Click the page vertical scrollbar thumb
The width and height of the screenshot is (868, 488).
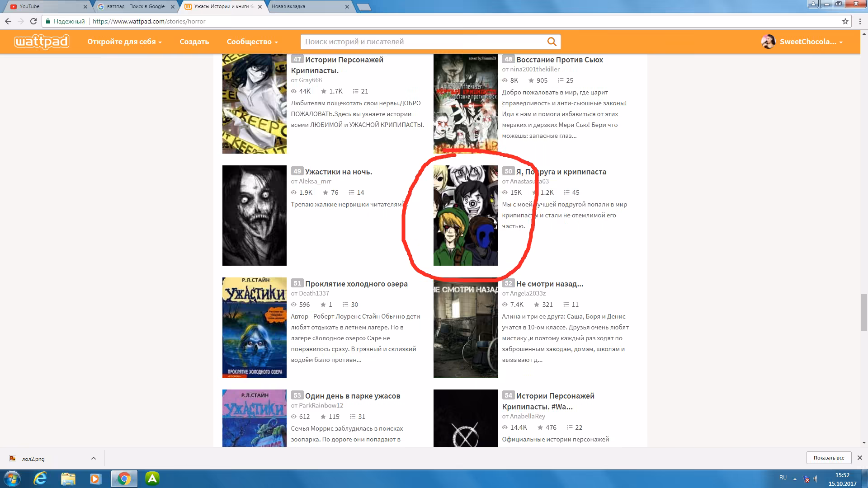tap(864, 312)
